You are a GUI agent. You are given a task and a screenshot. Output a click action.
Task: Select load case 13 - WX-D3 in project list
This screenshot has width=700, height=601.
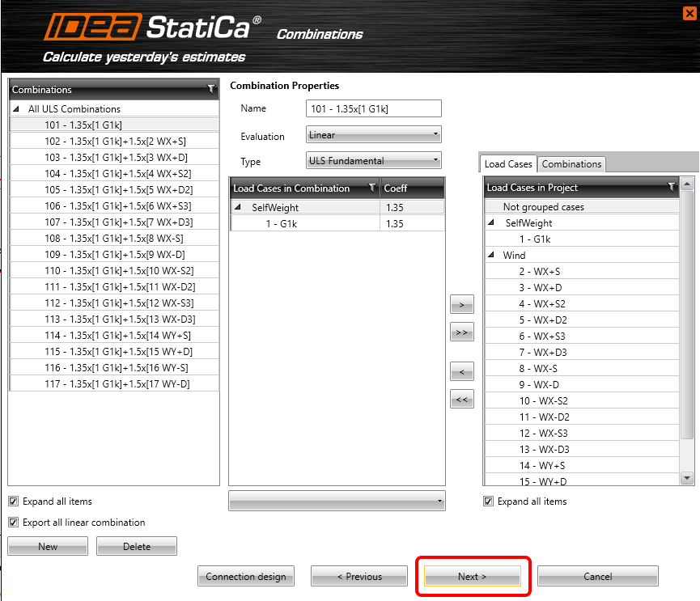pos(582,449)
